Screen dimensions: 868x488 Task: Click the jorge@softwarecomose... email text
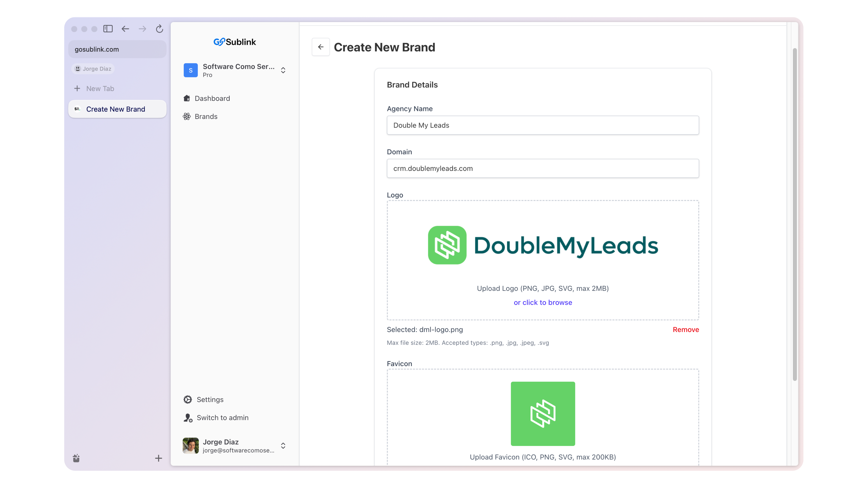click(239, 450)
